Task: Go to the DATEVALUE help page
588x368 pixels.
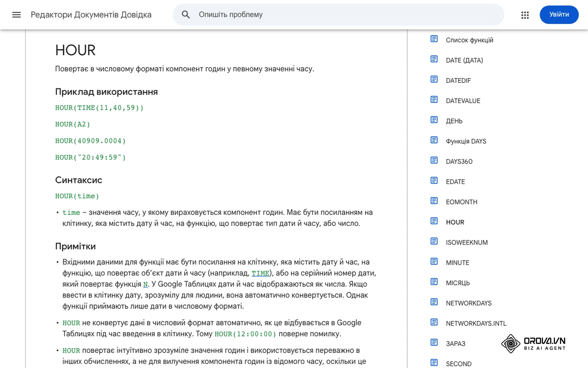Action: [x=463, y=101]
